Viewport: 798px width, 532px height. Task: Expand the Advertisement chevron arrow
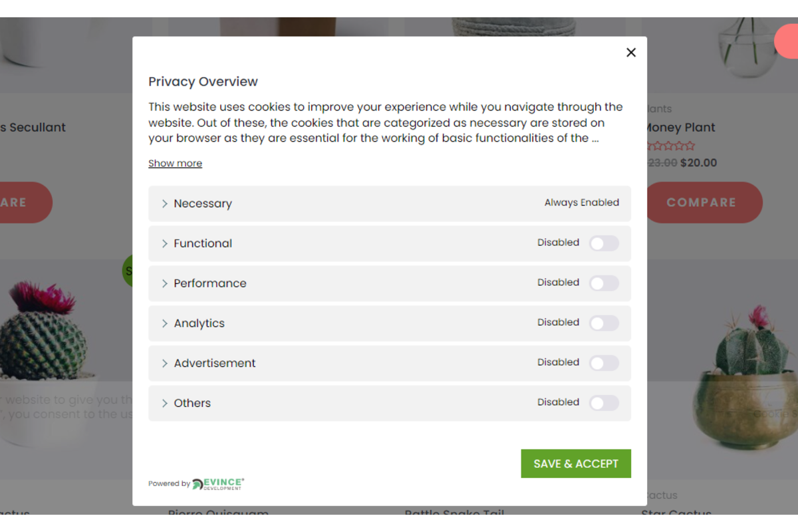(x=164, y=363)
